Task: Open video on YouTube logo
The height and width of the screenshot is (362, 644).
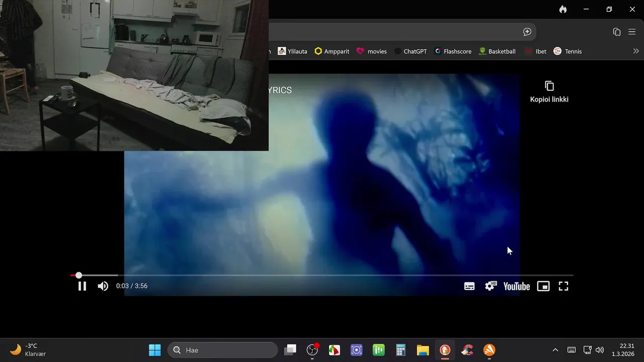Action: click(x=517, y=286)
